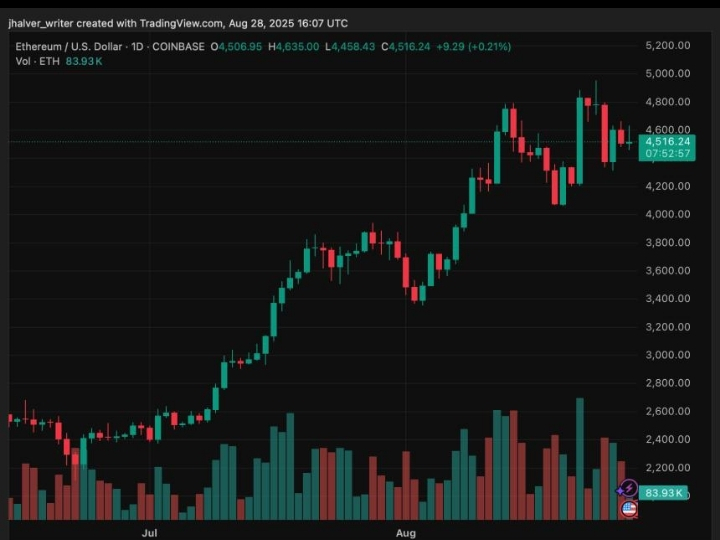Click the 07:52:57 bar countdown timer
The height and width of the screenshot is (540, 720).
[668, 153]
